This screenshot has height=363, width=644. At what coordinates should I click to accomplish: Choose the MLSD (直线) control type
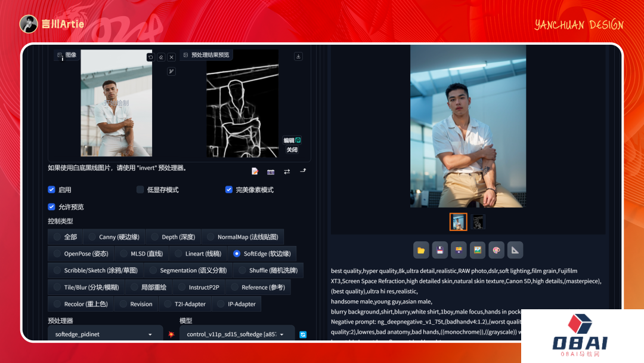coord(142,254)
